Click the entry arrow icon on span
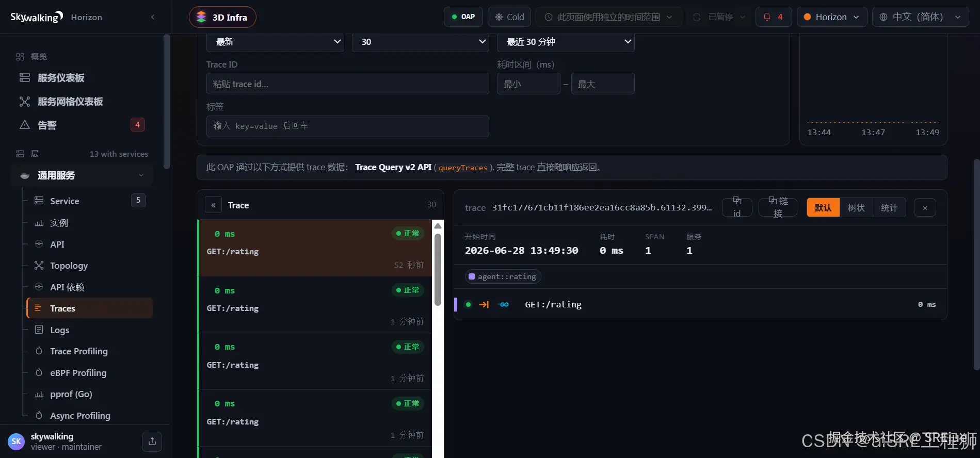This screenshot has width=980, height=458. click(x=484, y=304)
